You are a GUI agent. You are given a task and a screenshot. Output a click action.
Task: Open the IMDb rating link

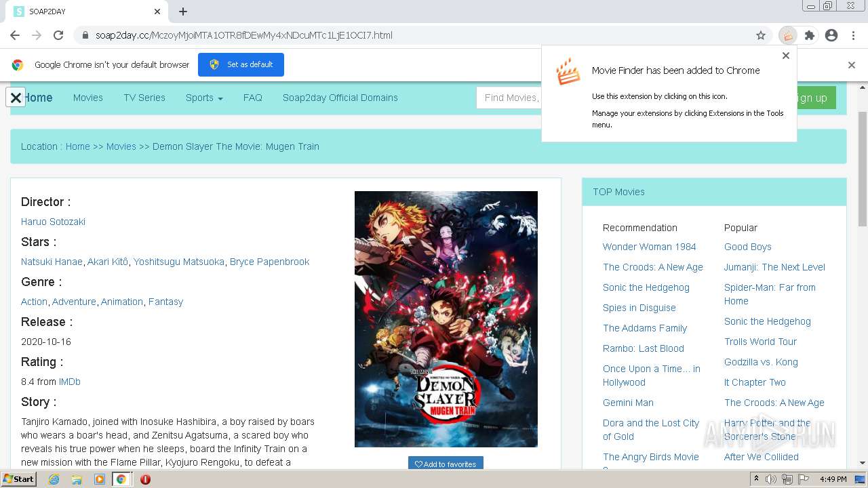pos(70,382)
